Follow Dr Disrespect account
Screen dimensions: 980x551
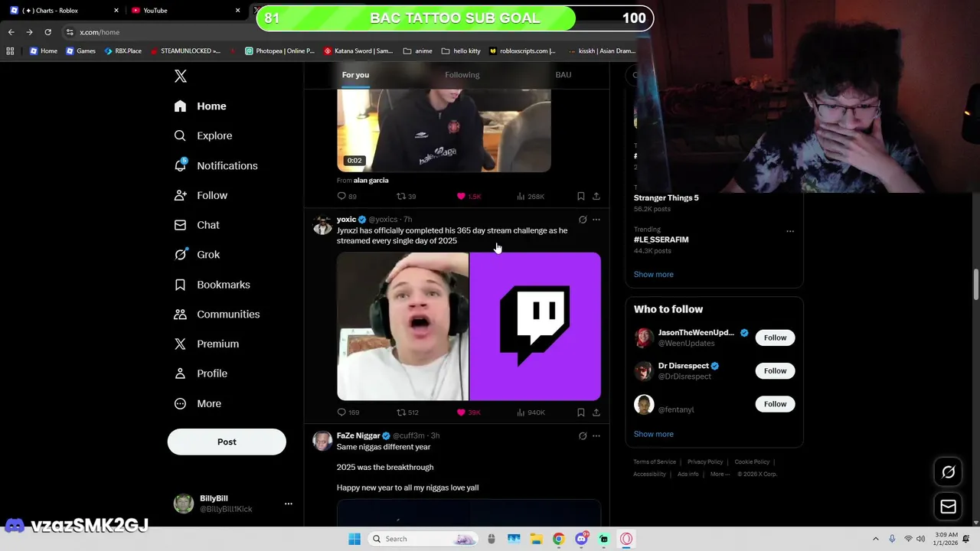(x=775, y=370)
